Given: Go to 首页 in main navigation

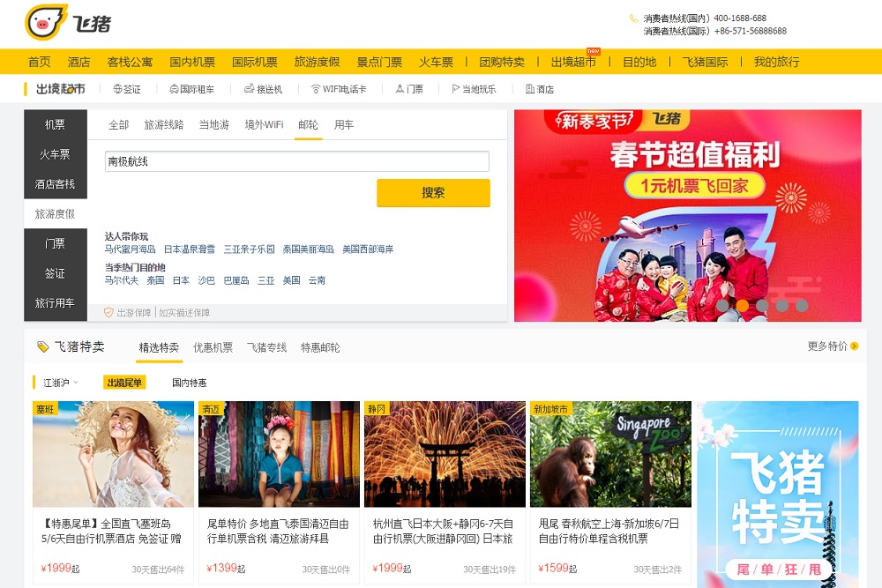Looking at the screenshot, I should [40, 62].
